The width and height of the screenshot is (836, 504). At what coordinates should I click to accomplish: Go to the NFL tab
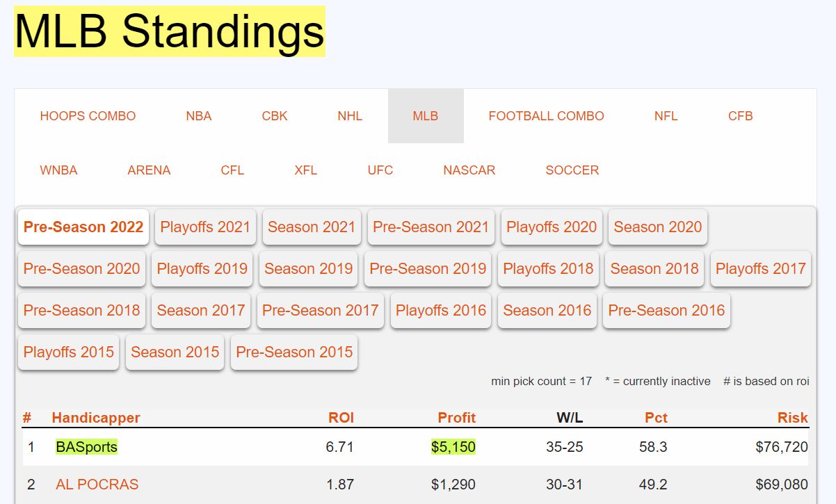click(666, 116)
